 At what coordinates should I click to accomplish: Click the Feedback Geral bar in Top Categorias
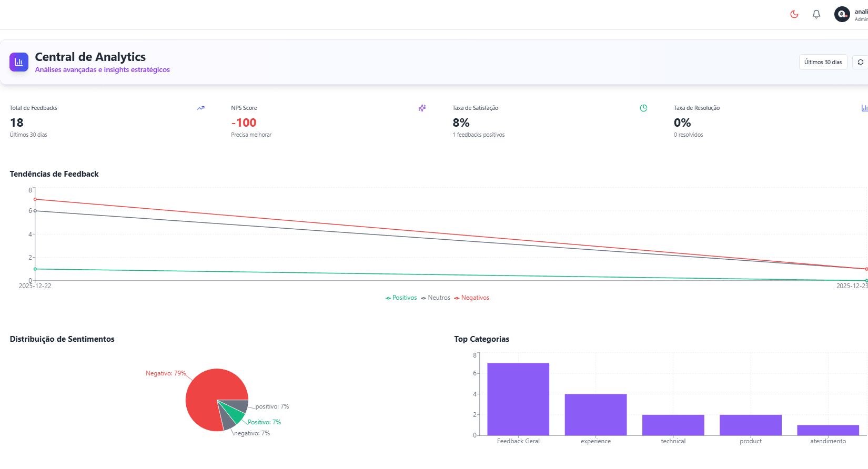518,399
